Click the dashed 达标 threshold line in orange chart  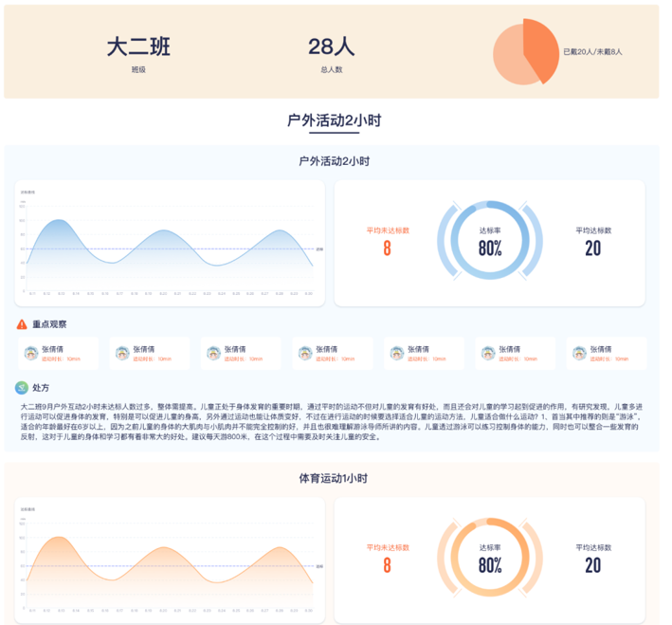(171, 566)
